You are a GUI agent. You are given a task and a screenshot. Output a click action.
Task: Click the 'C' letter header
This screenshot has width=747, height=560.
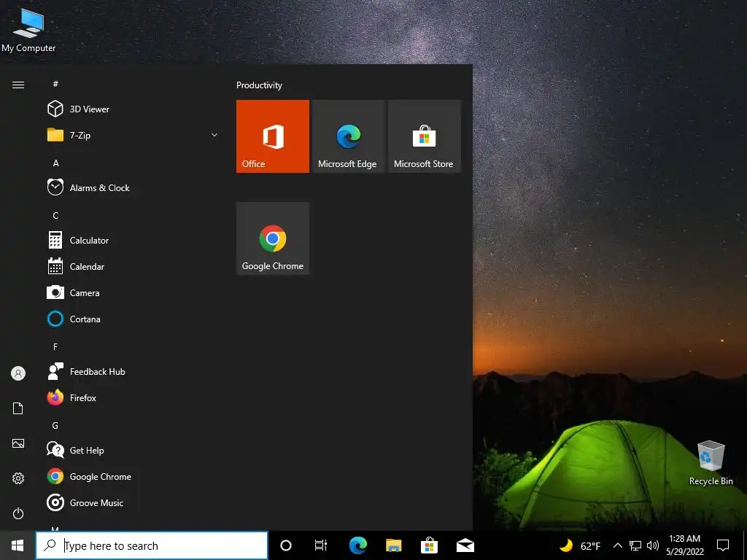click(55, 216)
